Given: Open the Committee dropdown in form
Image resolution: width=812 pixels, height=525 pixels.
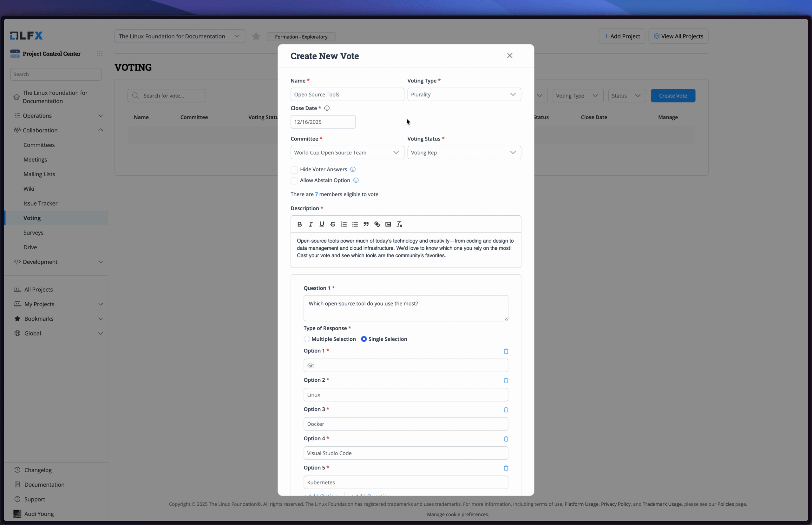Looking at the screenshot, I should pyautogui.click(x=347, y=152).
